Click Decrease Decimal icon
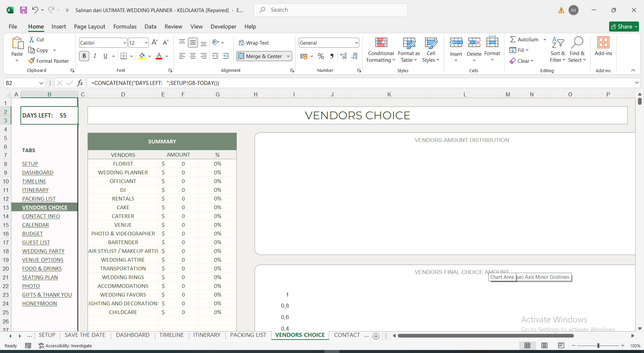This screenshot has height=353, width=644. tap(354, 56)
